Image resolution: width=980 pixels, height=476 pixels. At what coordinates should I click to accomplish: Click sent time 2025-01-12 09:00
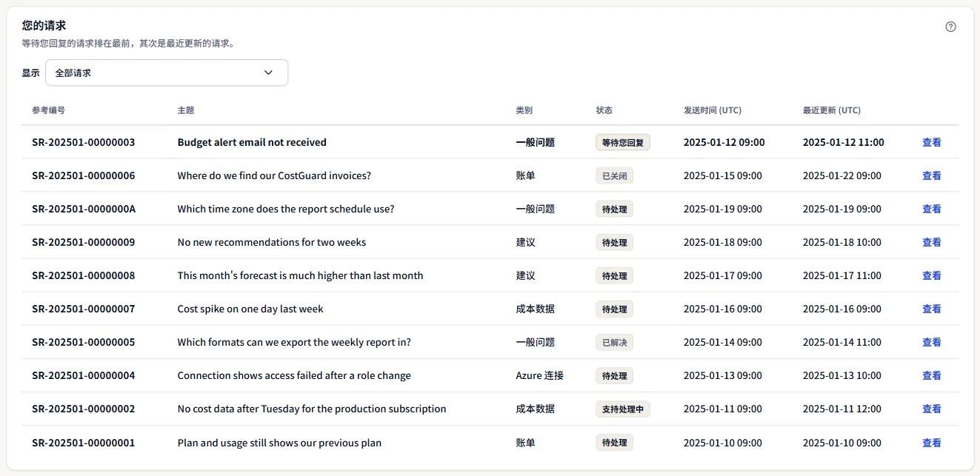tap(724, 142)
